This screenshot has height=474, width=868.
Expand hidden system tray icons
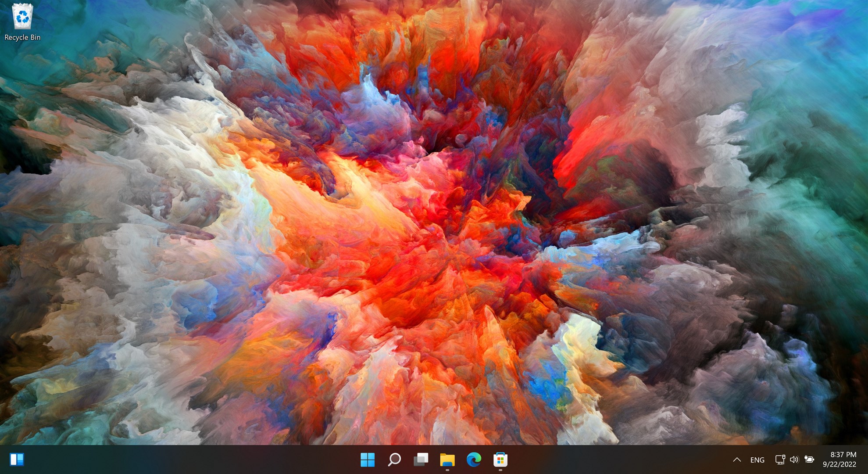[737, 460]
